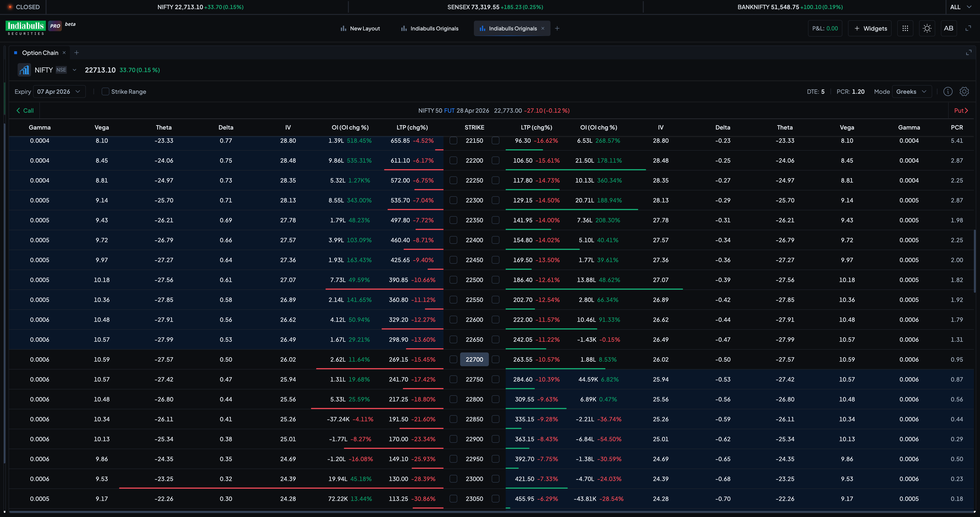Expand the NIFTY symbol selector chevron
Screen dimensions: 980x517
point(74,70)
